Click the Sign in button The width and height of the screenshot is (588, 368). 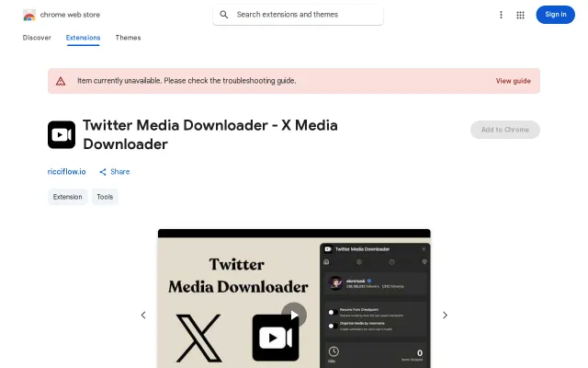click(x=555, y=15)
